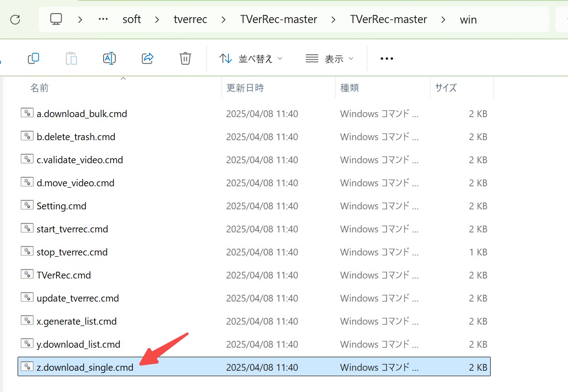Click the modified date of y.download_list.cmd
This screenshot has height=392, width=568.
[262, 345]
